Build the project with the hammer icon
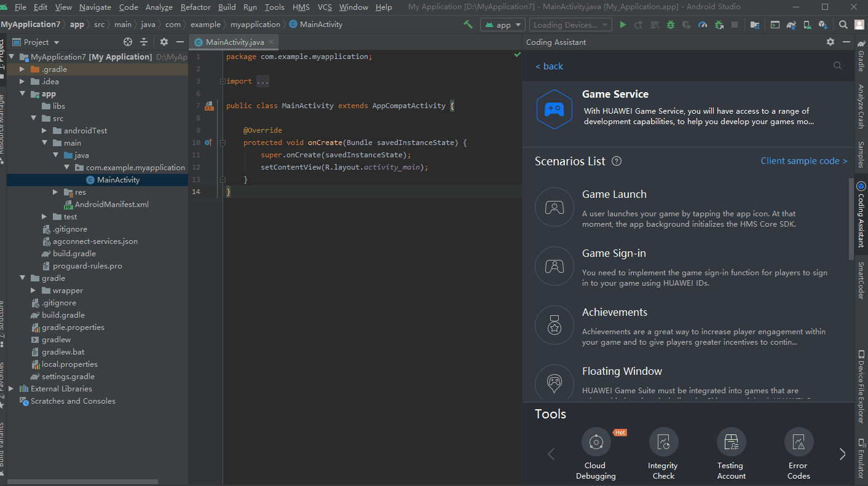868x486 pixels. 468,25
